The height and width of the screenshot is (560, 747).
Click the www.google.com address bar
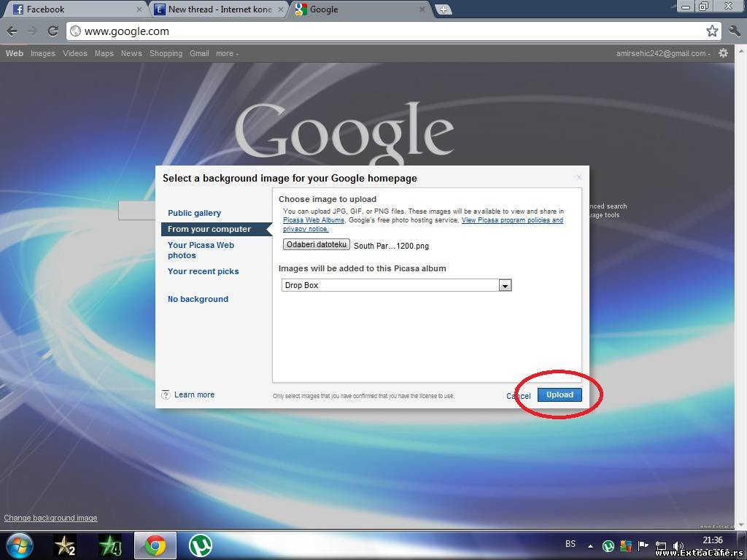tap(387, 31)
